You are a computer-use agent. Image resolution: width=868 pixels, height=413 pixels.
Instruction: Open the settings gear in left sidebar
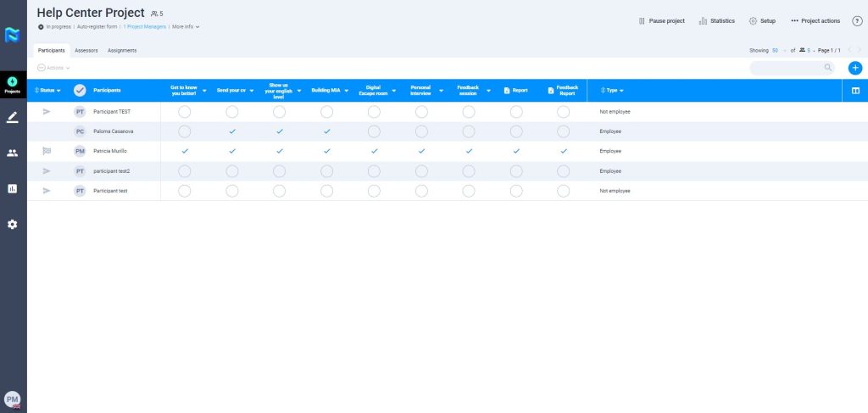pyautogui.click(x=13, y=225)
